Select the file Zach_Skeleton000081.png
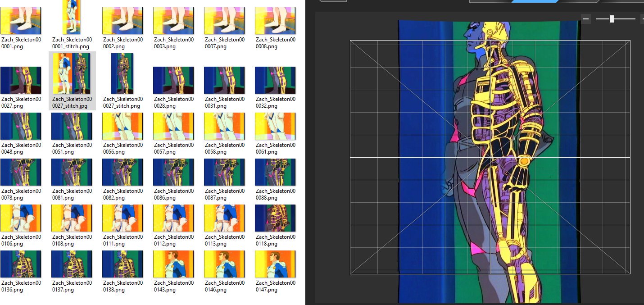 72,180
